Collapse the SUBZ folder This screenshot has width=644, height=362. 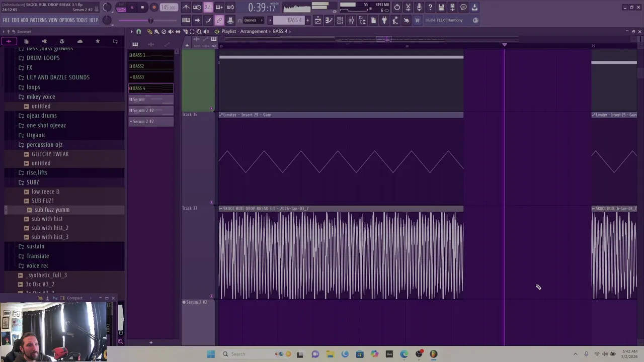point(33,182)
